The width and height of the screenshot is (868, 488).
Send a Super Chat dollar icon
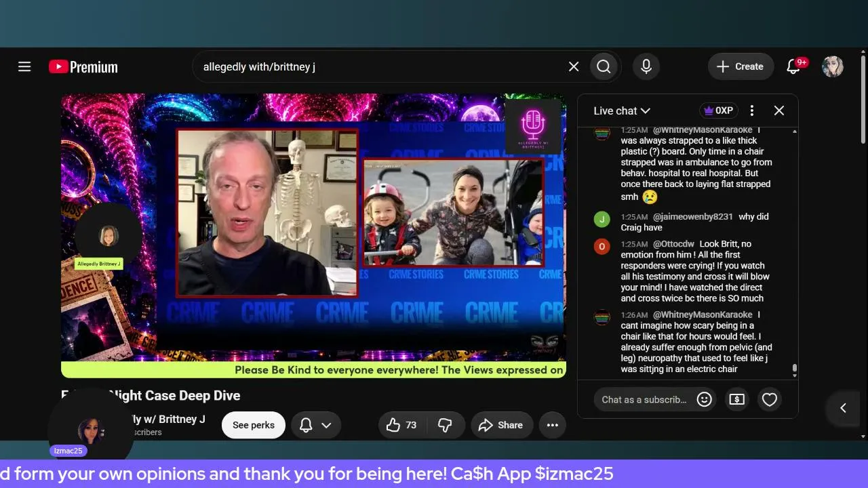tap(736, 399)
